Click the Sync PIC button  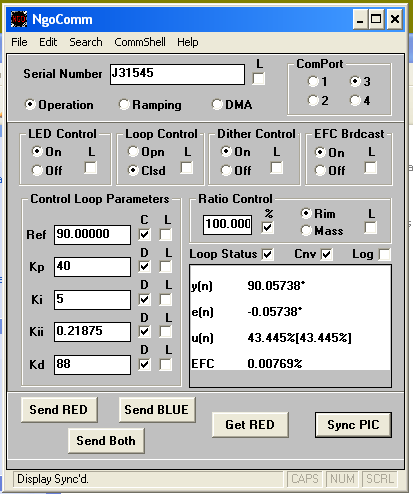[353, 425]
